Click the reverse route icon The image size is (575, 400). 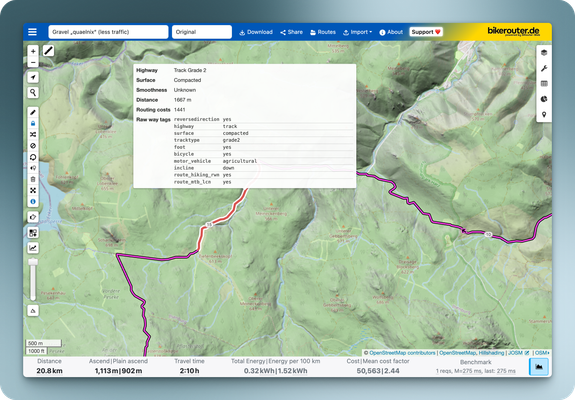33,157
